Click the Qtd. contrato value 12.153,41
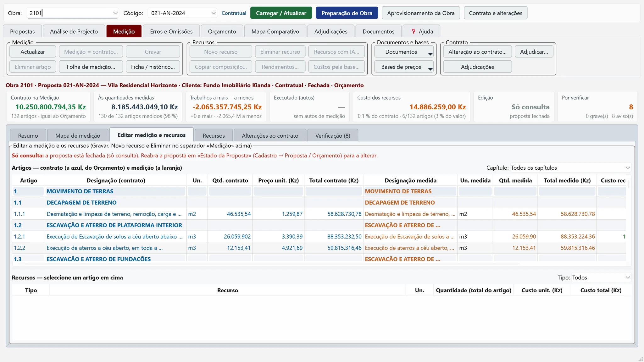This screenshot has height=362, width=644. [x=230, y=248]
